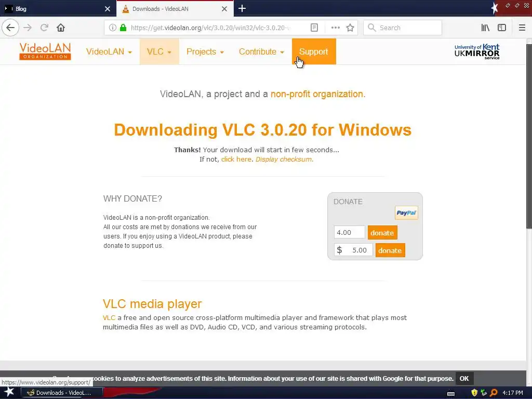Click the orange magnifier tray icon

click(x=494, y=393)
